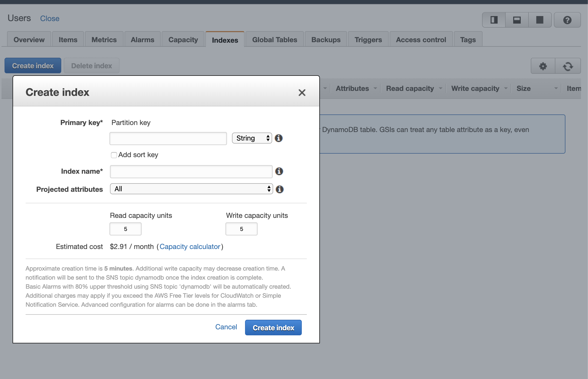Refresh the indexes list

568,66
